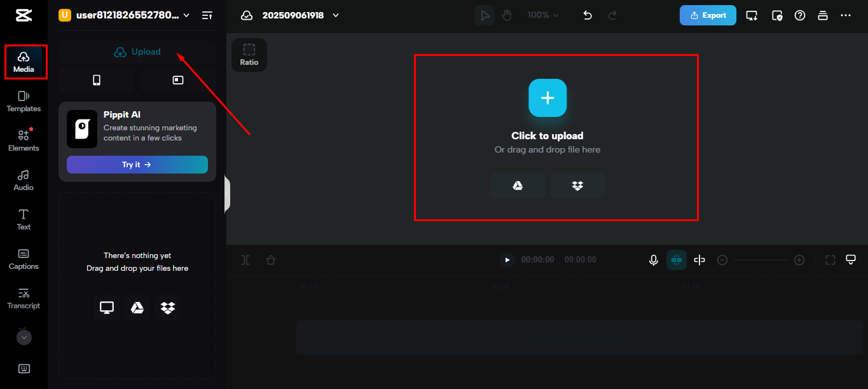Select the Templates panel

(24, 102)
